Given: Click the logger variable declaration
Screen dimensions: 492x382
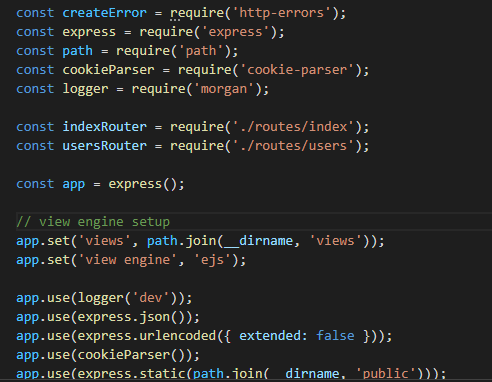Looking at the screenshot, I should (85, 89).
